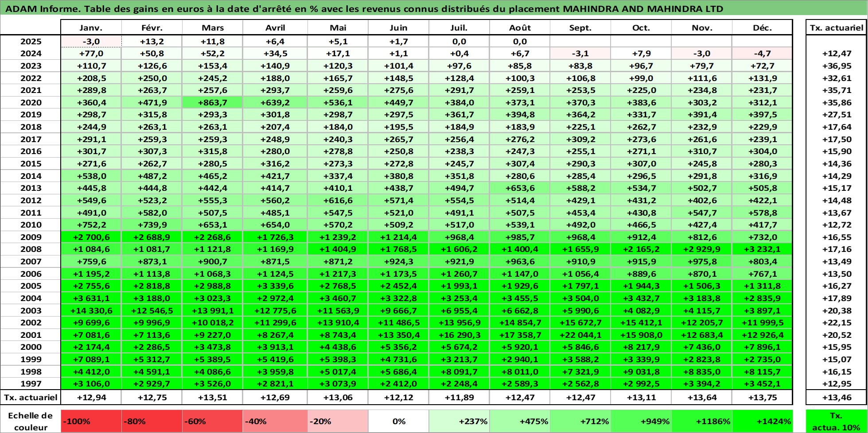Click the +397,5 cell for December 2019

coord(762,115)
